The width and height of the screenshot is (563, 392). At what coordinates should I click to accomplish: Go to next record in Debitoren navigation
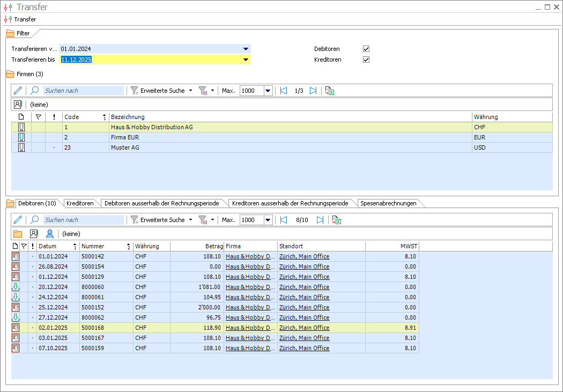click(320, 220)
